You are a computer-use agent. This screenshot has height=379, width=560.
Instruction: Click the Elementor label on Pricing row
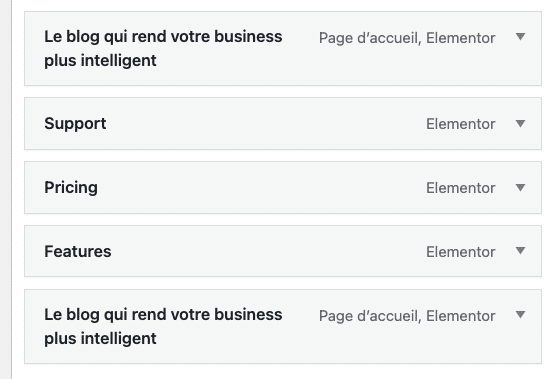click(460, 188)
